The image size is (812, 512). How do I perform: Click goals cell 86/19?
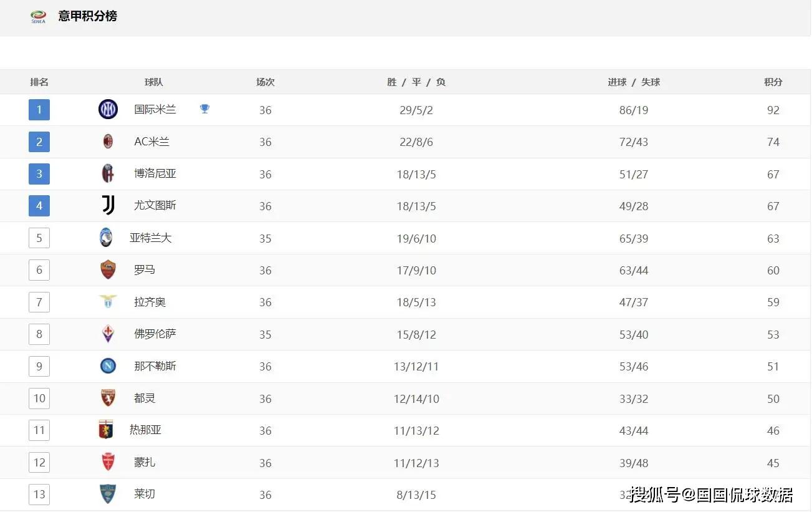pyautogui.click(x=634, y=110)
